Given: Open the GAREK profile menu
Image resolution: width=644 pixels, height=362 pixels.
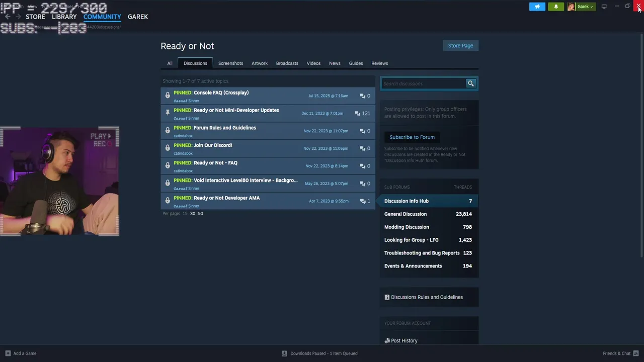Looking at the screenshot, I should 138,17.
